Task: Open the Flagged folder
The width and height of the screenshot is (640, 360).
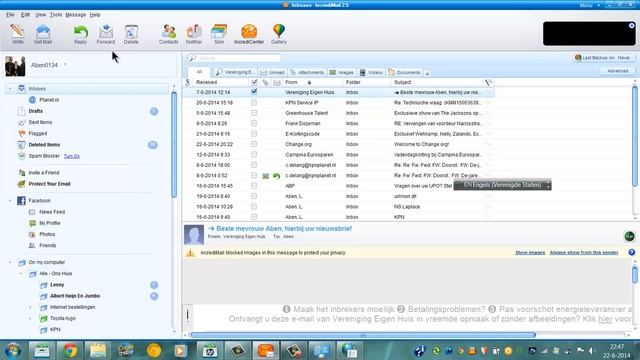Action: coord(38,133)
